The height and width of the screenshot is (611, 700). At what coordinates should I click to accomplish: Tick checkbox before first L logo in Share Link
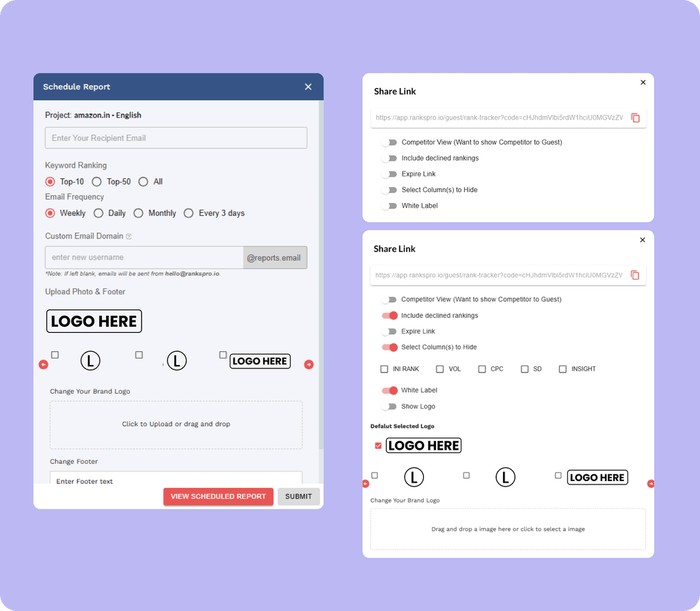coord(375,475)
